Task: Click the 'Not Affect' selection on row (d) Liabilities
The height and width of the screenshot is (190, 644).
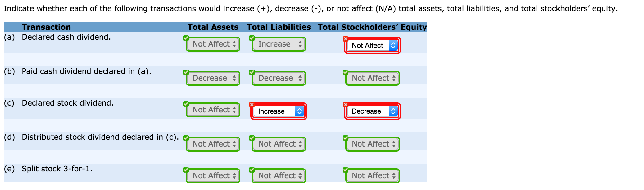Action: pyautogui.click(x=278, y=144)
